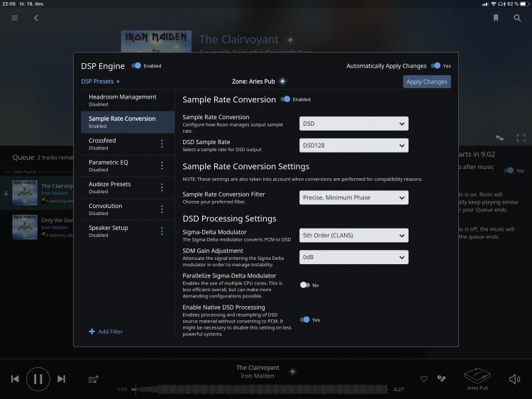Click the plus icon beside Add Filter
This screenshot has height=399, width=532.
[92, 332]
